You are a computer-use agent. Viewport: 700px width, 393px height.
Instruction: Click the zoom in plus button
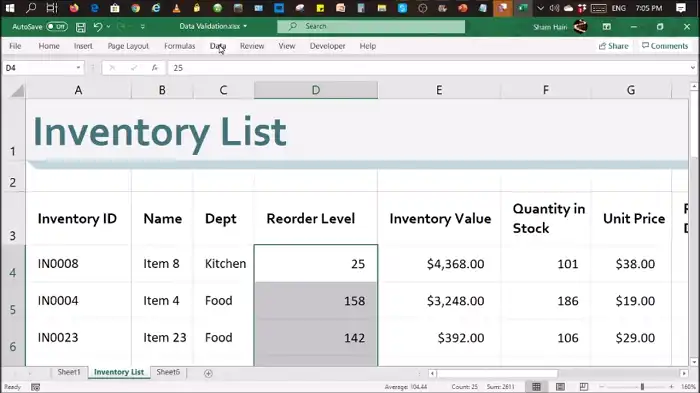671,387
